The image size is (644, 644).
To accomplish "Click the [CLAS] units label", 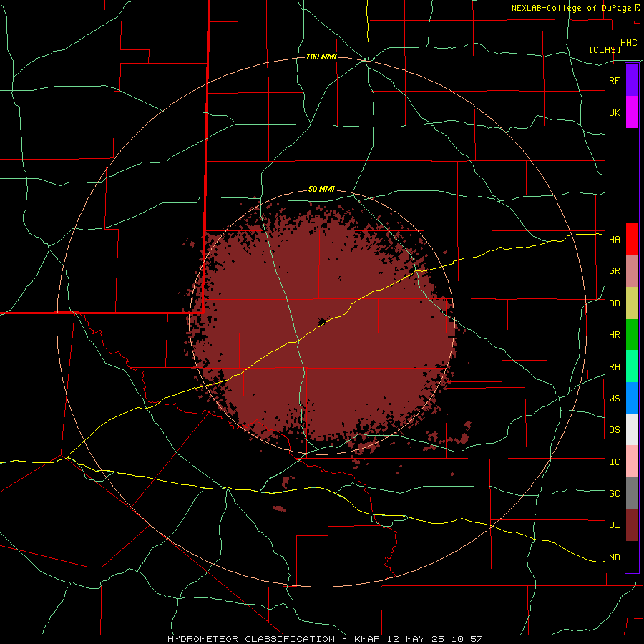I will (605, 49).
